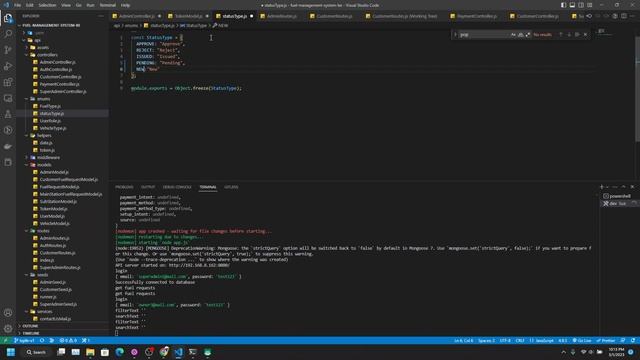Toggle Match Whole Word in find widget
The image size is (640, 360).
520,35
